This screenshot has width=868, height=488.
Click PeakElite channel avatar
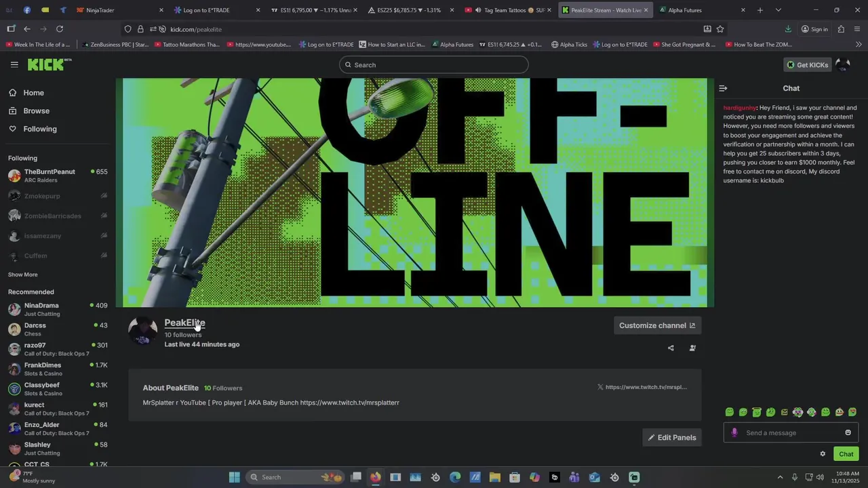coord(143,331)
